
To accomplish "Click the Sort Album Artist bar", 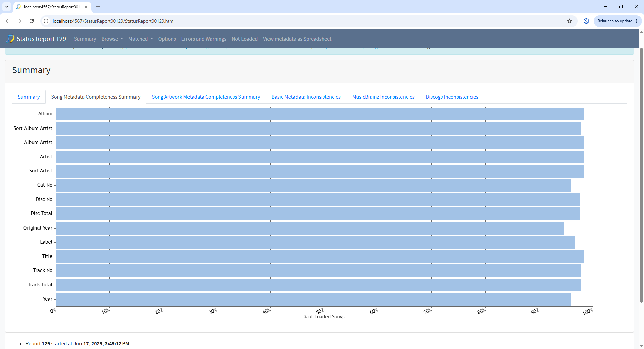I will (318, 129).
